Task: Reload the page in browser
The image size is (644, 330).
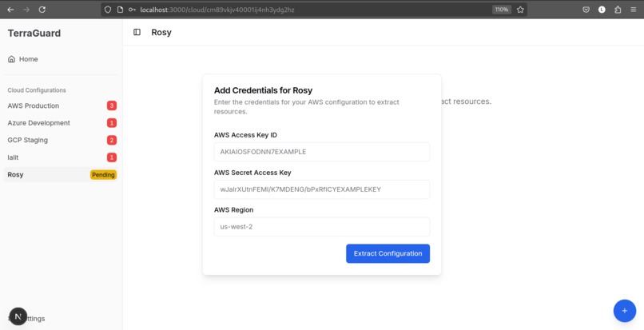Action: coord(42,10)
